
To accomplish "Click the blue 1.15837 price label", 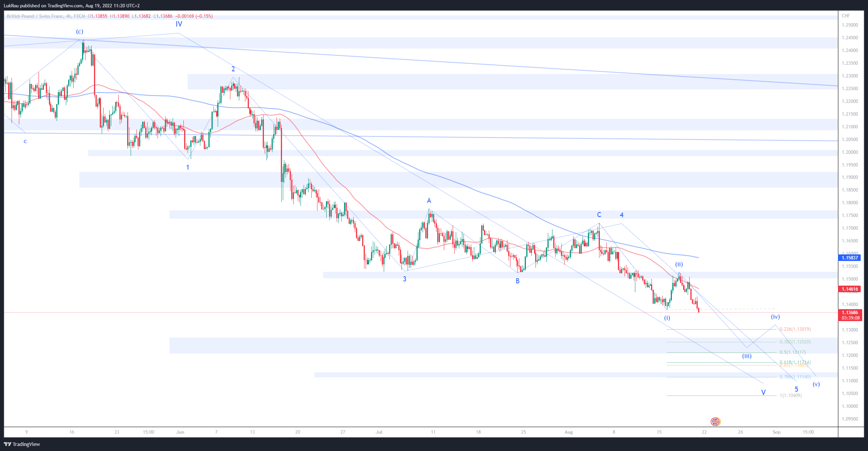I will (850, 257).
